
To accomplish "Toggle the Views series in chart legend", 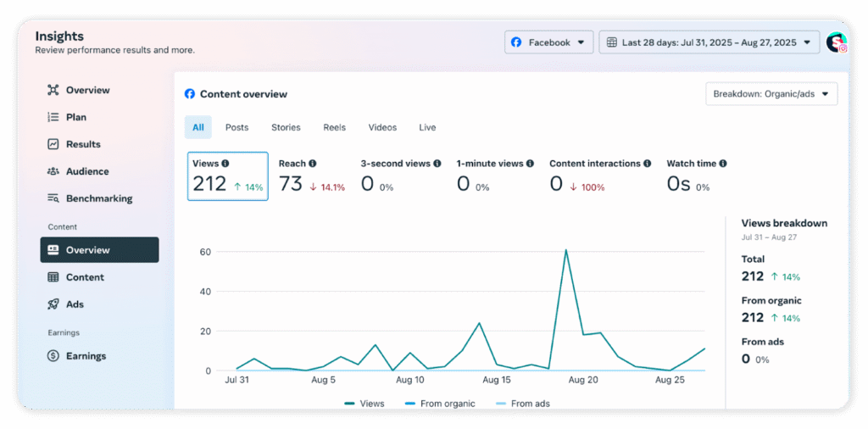I will click(x=364, y=404).
